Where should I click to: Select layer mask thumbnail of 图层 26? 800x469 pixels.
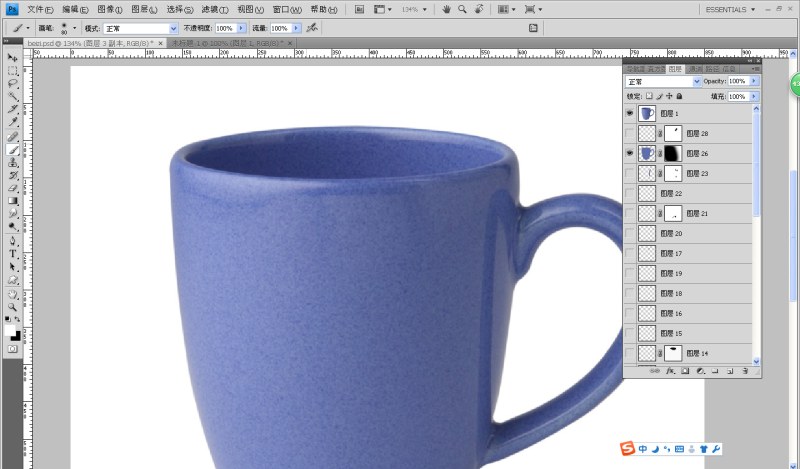[673, 153]
